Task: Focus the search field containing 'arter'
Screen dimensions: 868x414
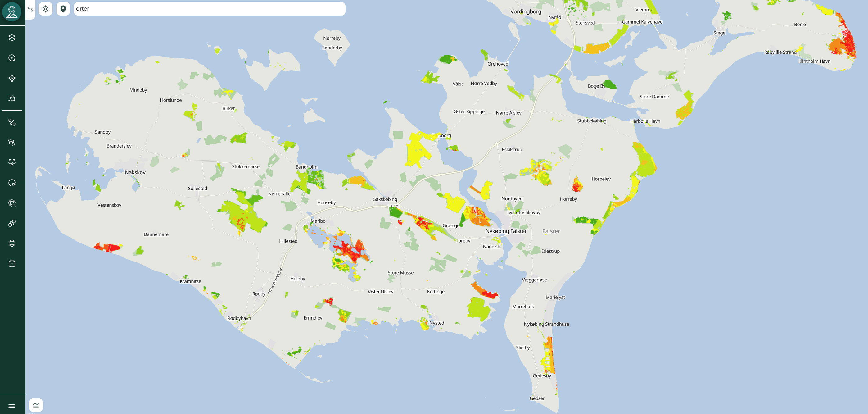Action: pos(209,9)
